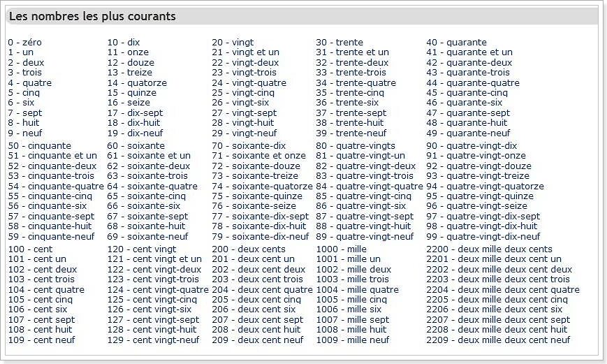Select '1 - un'
The width and height of the screenshot is (607, 364).
[x=20, y=52]
